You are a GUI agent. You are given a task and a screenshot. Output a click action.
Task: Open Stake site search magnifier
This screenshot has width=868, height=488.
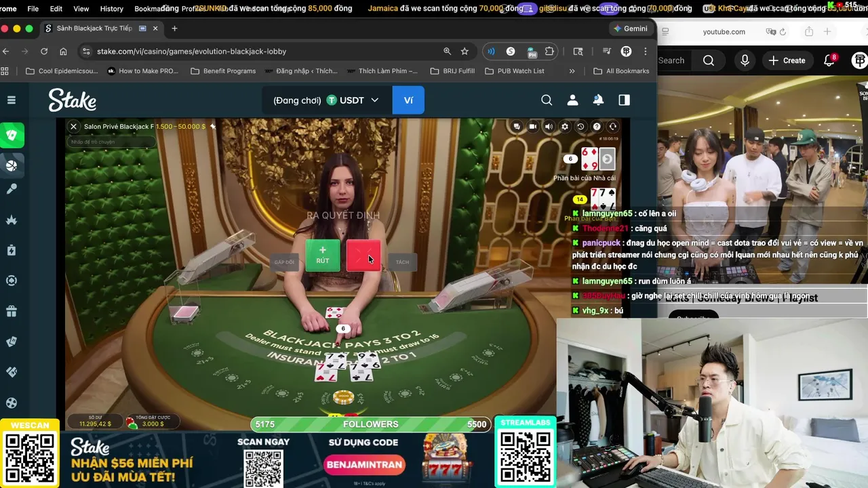click(547, 100)
